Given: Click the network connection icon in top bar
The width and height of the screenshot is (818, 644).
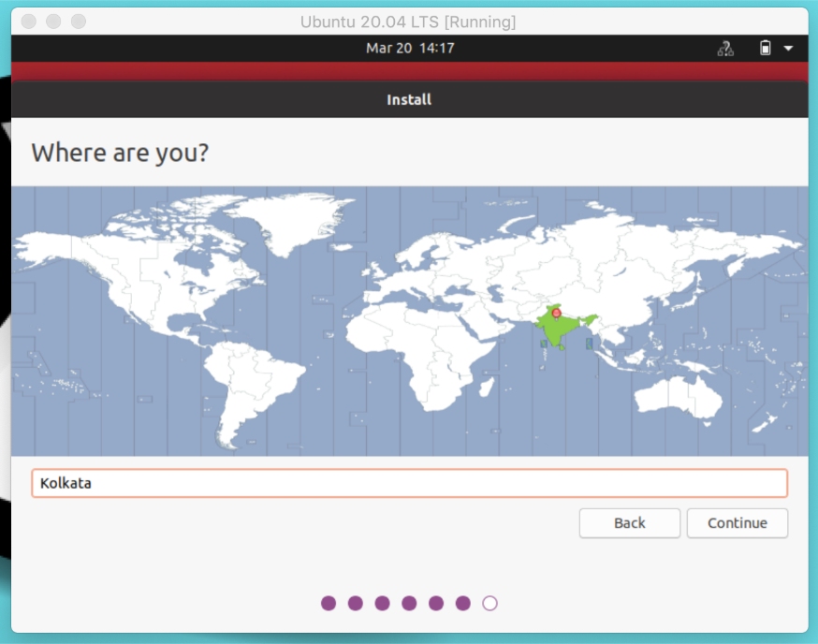Looking at the screenshot, I should tap(725, 49).
